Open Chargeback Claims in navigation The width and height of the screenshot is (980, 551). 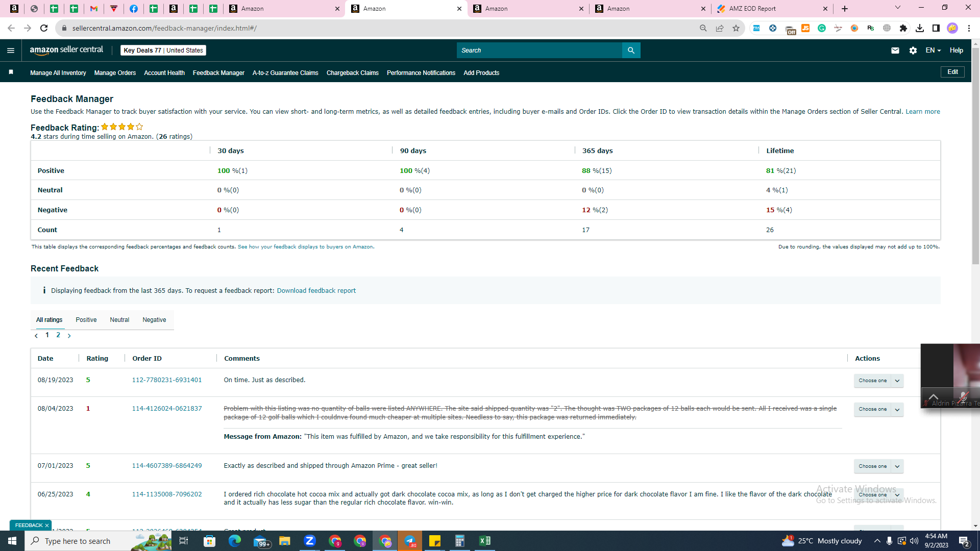tap(353, 73)
